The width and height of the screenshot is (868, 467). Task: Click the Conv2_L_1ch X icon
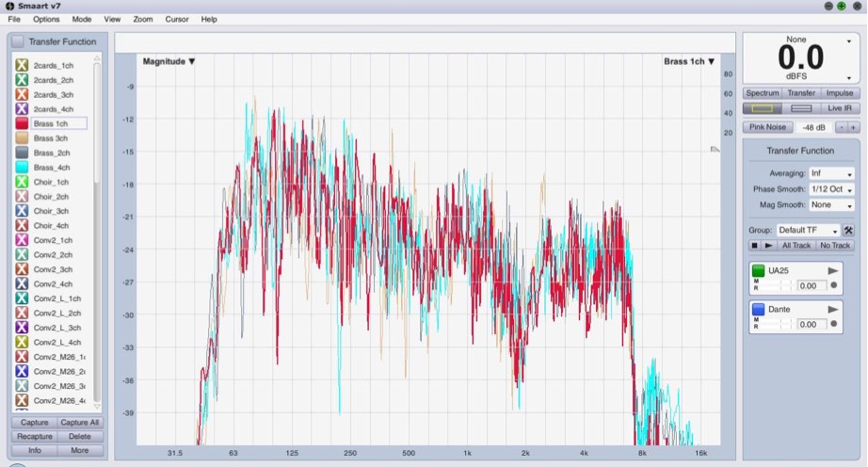(x=22, y=298)
